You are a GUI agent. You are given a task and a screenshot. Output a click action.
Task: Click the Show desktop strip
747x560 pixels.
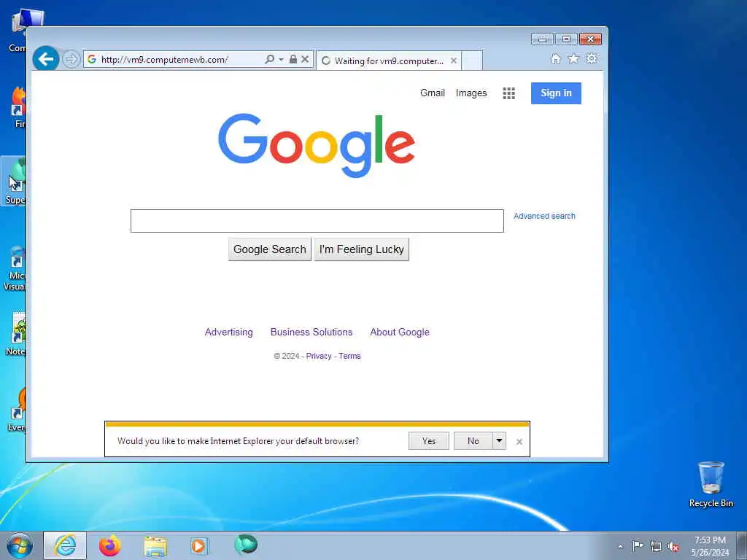click(x=742, y=545)
